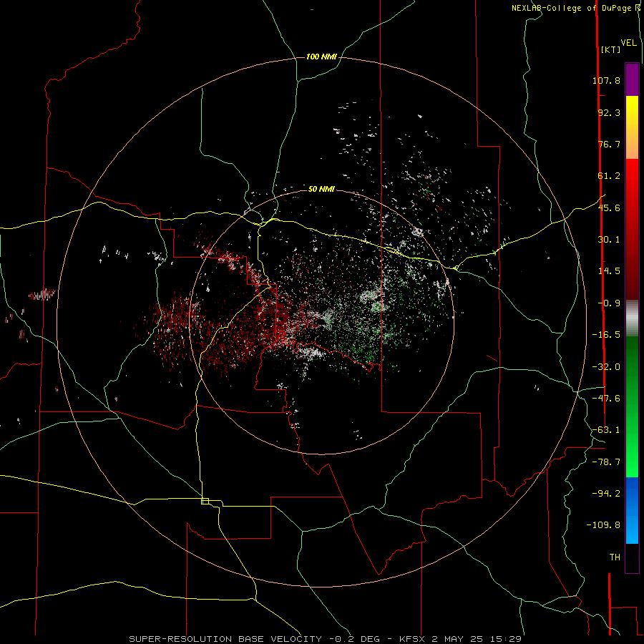Select the 30.1 scale value
This screenshot has height=644, width=644.
click(x=609, y=240)
